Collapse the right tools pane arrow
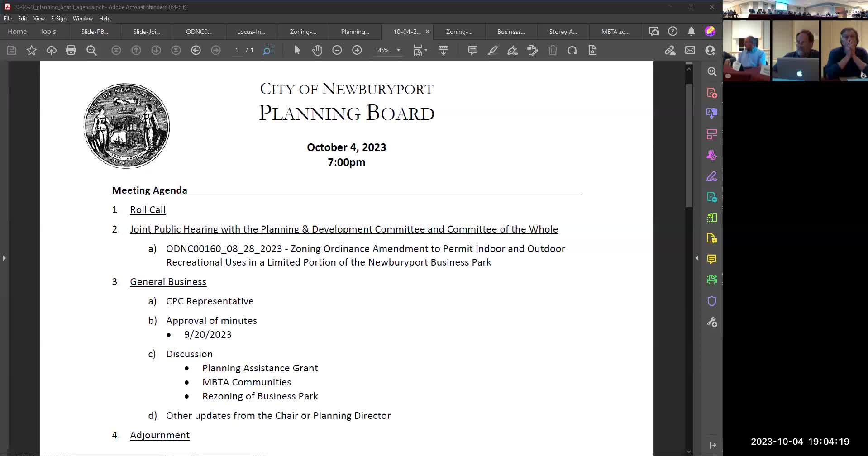Screen dimensions: 868x456 pos(697,258)
